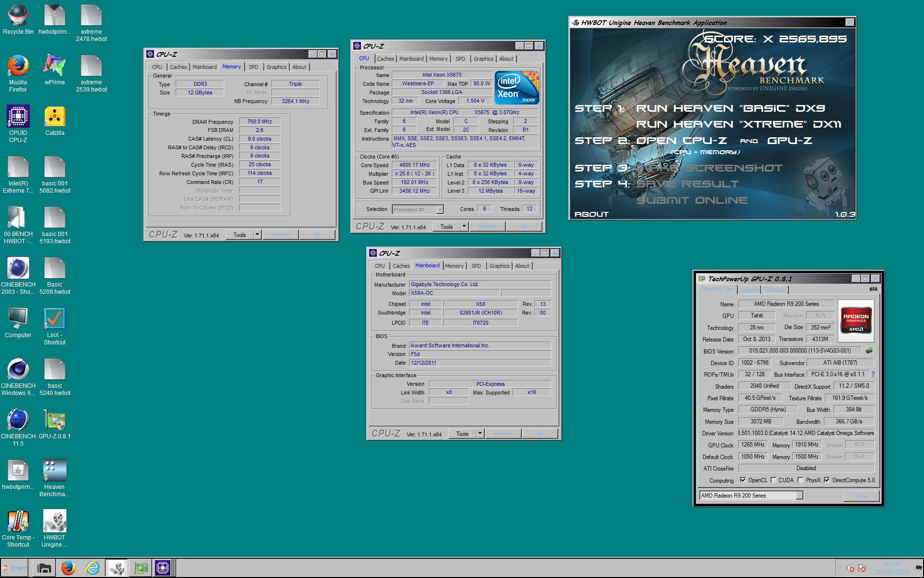Viewport: 924px width, 578px height.
Task: Open Internet Explorer taskbar icon
Action: click(92, 568)
